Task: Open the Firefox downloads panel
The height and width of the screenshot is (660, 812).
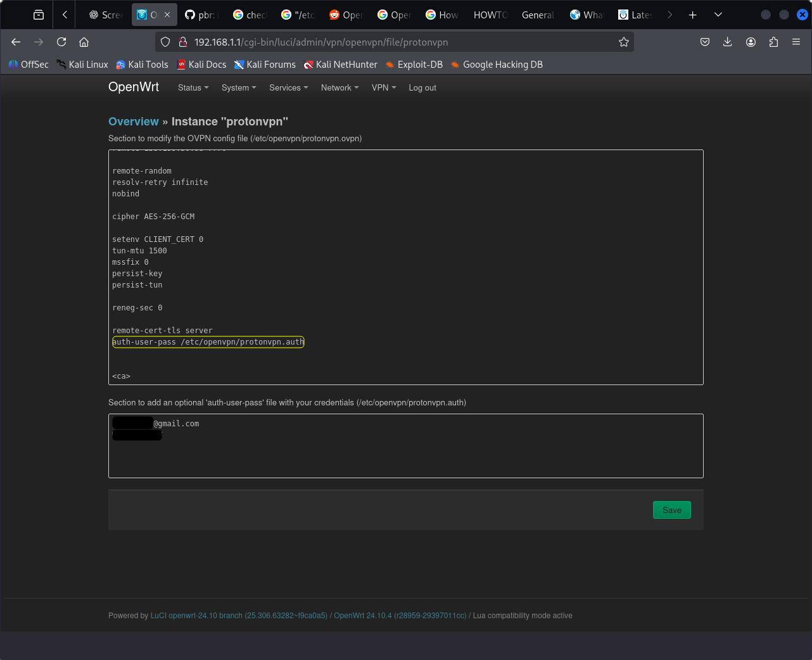Action: point(727,42)
